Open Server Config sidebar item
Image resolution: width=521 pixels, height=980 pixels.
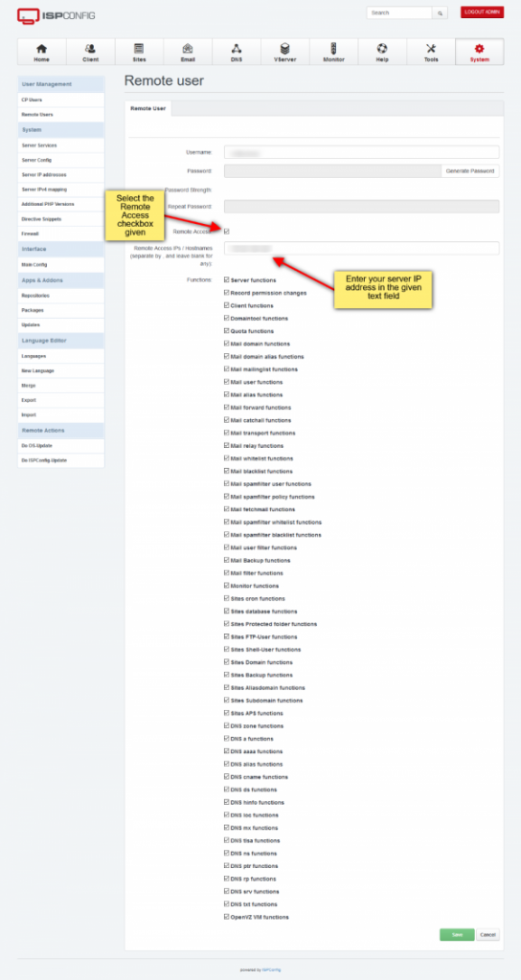coord(60,160)
